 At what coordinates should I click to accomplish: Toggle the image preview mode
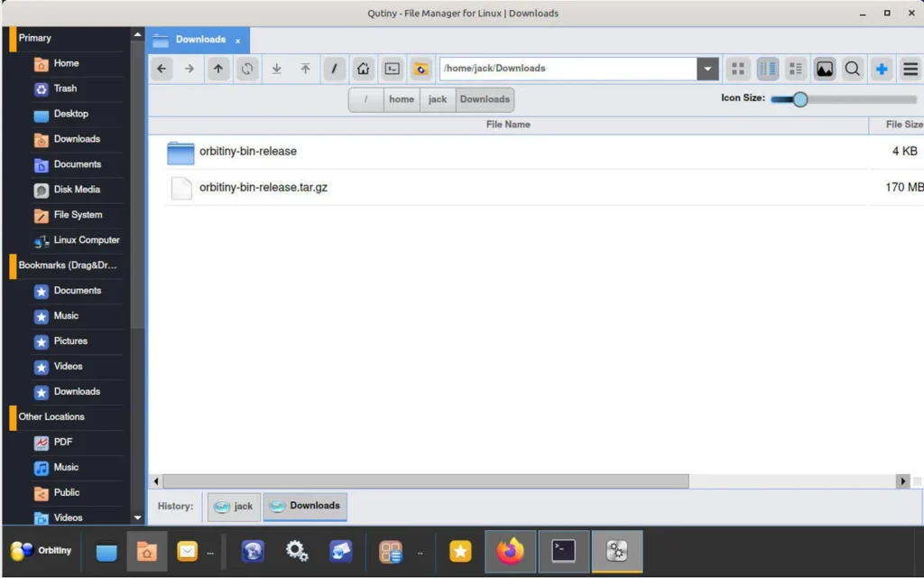825,69
